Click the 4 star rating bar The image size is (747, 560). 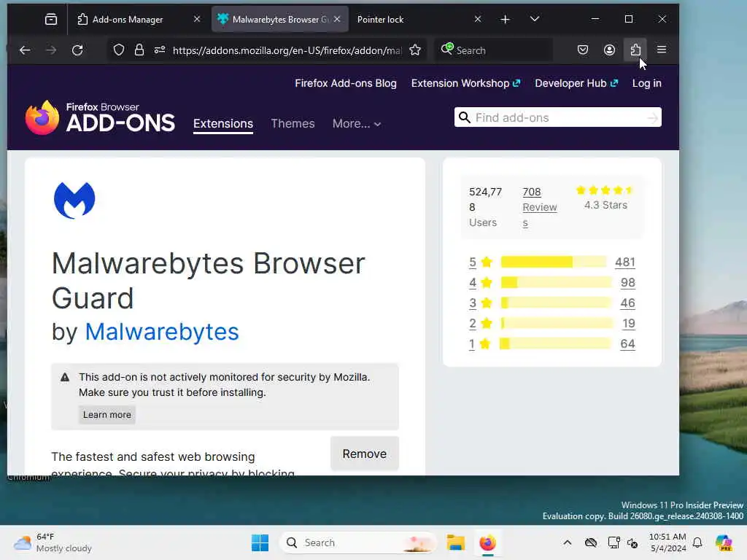pos(556,282)
